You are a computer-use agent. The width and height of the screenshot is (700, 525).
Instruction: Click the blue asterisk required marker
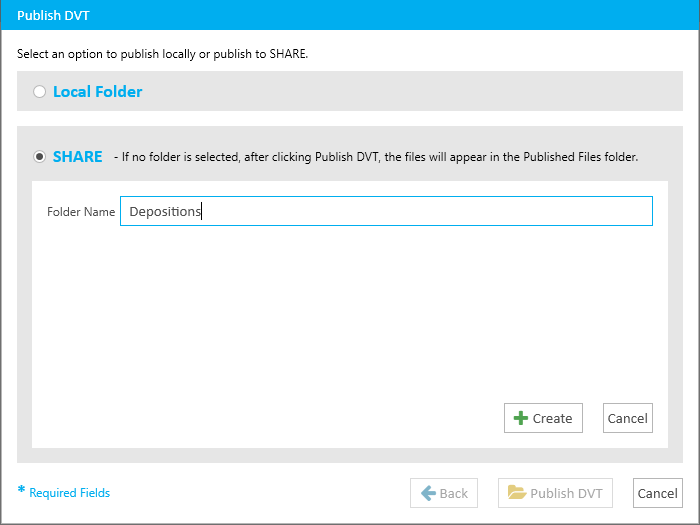(21, 490)
